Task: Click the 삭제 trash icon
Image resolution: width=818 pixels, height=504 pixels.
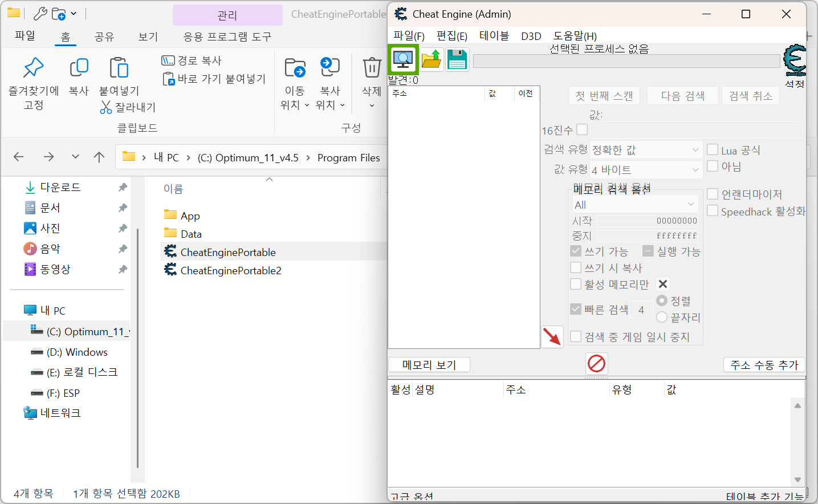Action: (372, 68)
